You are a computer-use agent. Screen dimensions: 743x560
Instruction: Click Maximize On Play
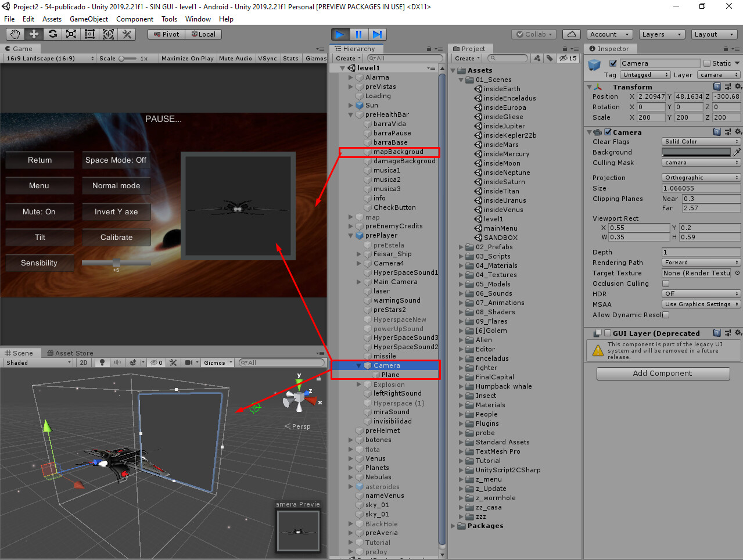pyautogui.click(x=187, y=58)
